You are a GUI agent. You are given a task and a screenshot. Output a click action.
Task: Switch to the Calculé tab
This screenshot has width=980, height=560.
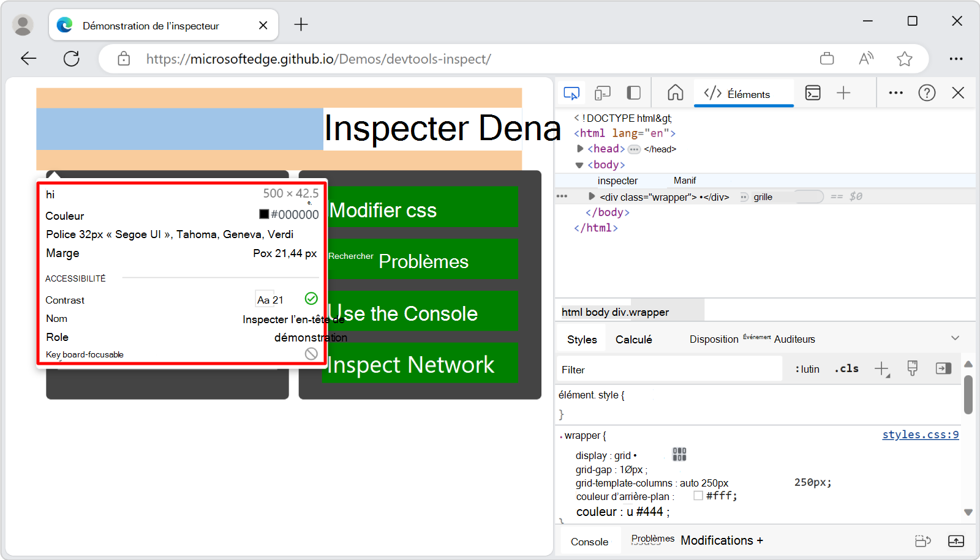[634, 338]
